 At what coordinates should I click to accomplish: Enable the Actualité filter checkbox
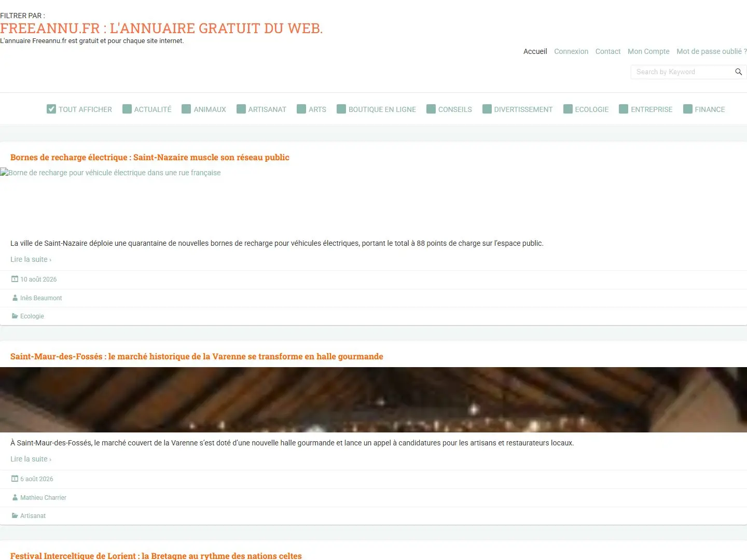point(127,109)
